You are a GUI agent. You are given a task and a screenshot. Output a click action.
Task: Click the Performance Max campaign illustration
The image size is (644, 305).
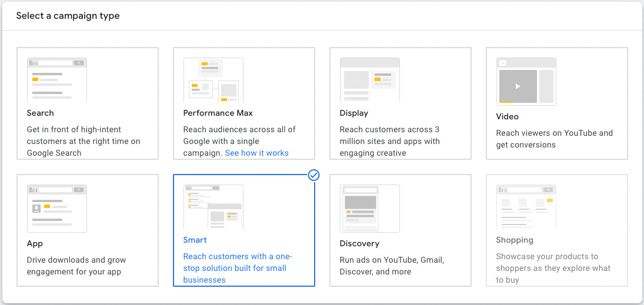(213, 80)
